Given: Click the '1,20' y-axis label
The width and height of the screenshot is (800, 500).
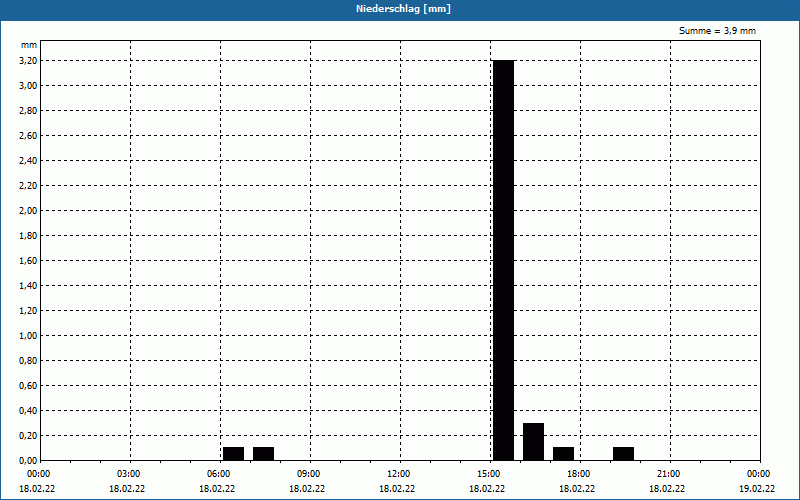Looking at the screenshot, I should tap(28, 311).
